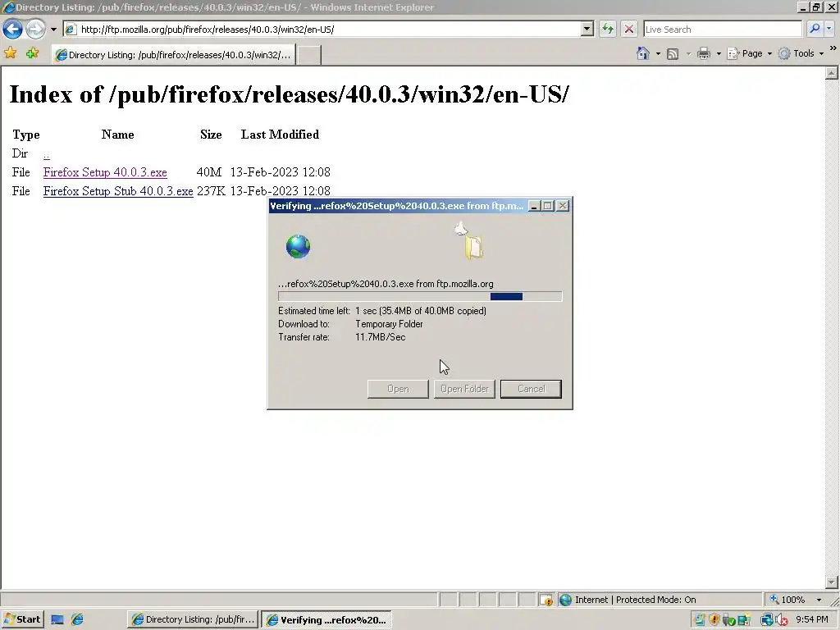Click the Search magnifier icon
The width and height of the screenshot is (840, 630).
coord(815,29)
